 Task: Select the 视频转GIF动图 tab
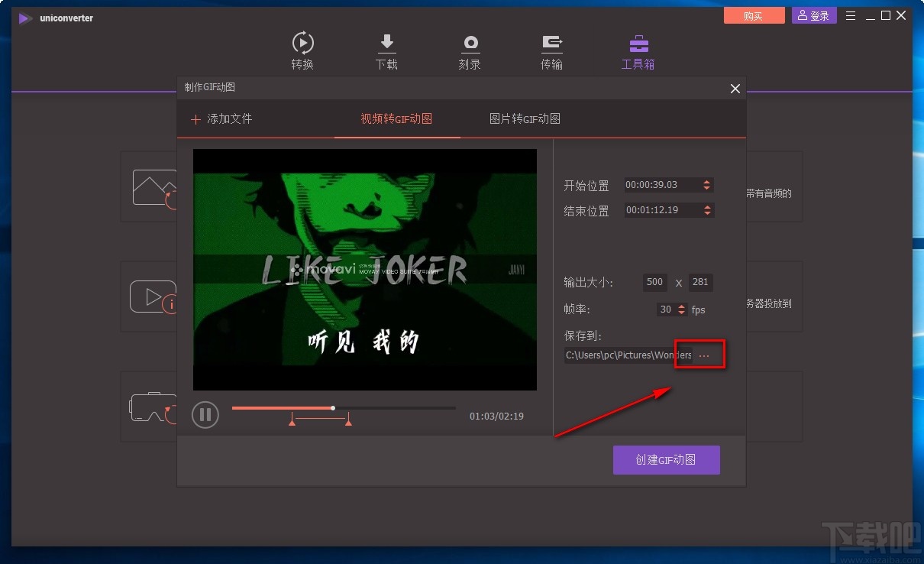(x=397, y=118)
